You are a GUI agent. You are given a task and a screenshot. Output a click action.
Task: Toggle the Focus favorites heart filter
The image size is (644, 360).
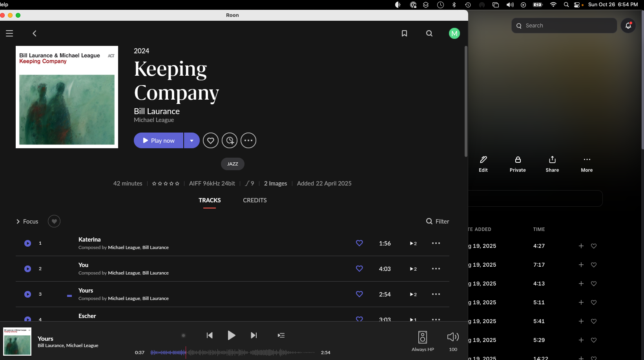point(54,222)
